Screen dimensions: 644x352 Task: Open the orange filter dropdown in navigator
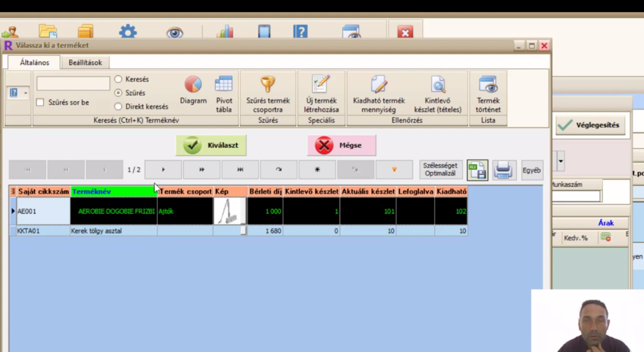(x=394, y=170)
